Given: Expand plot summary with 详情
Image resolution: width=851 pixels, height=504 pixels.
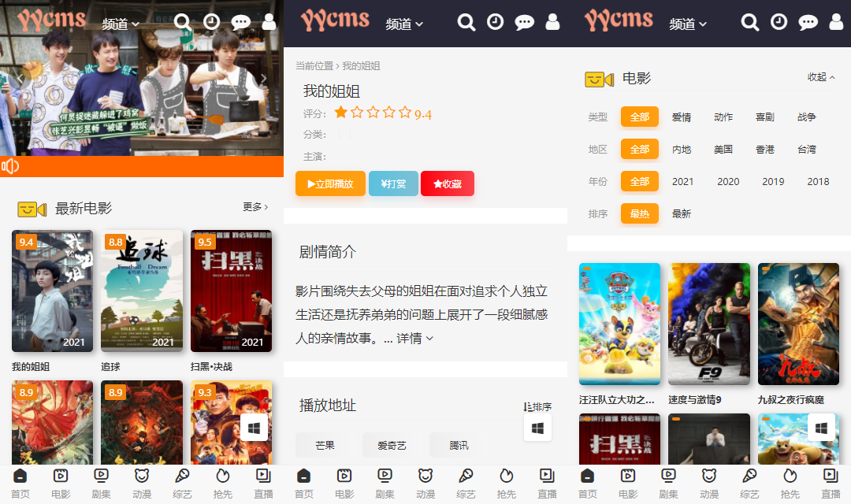Looking at the screenshot, I should click(414, 338).
